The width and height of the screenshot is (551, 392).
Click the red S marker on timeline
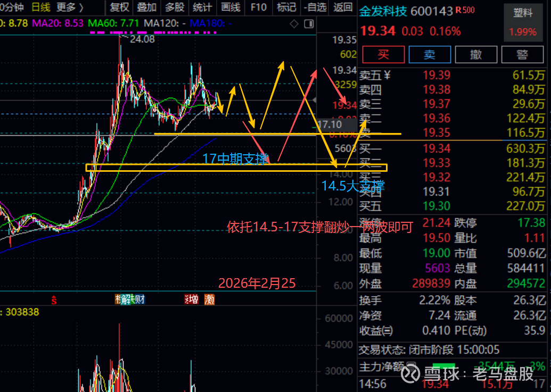tap(54, 299)
